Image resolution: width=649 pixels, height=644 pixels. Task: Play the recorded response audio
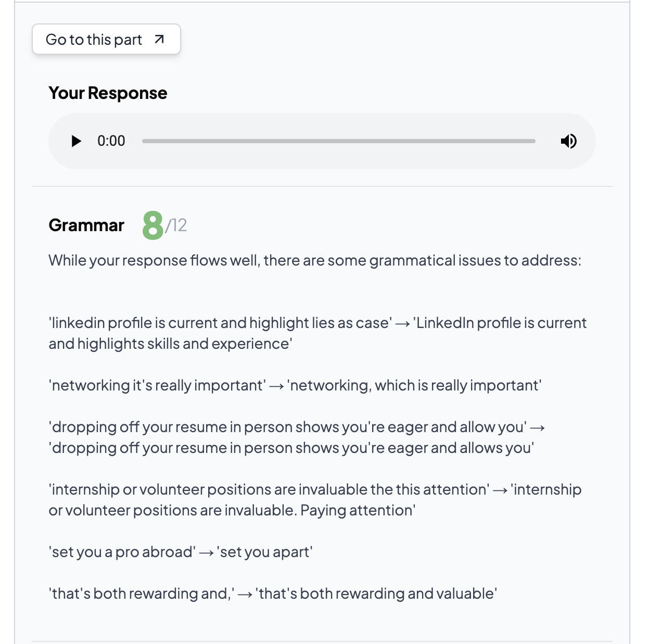[x=77, y=141]
